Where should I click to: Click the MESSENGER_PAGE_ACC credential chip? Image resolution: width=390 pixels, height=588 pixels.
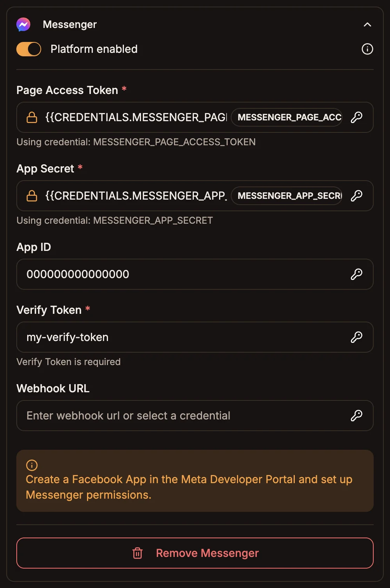click(287, 117)
